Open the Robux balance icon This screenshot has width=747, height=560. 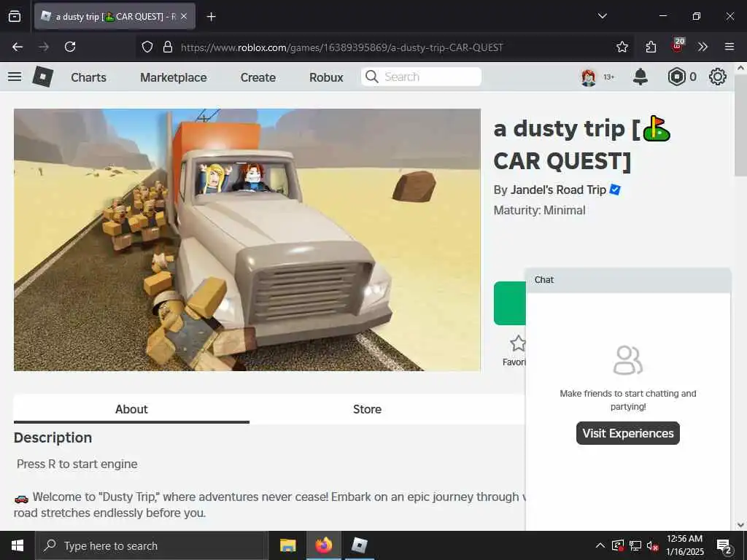(x=676, y=77)
